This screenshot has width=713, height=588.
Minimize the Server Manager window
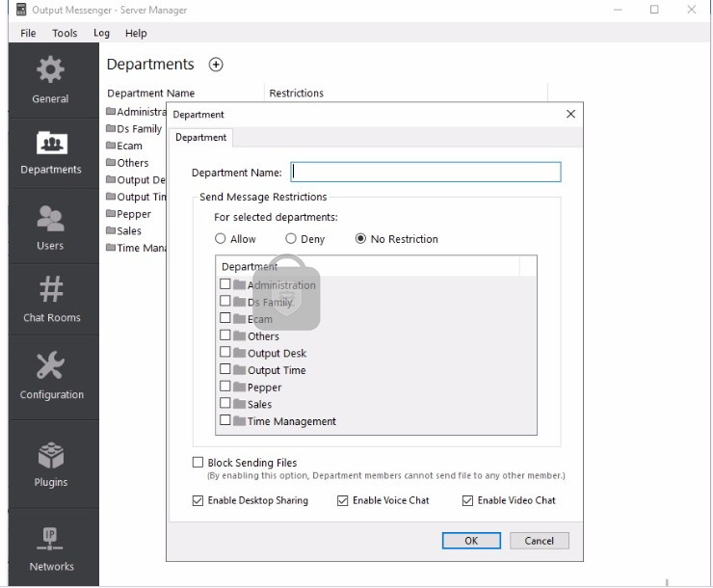618,10
